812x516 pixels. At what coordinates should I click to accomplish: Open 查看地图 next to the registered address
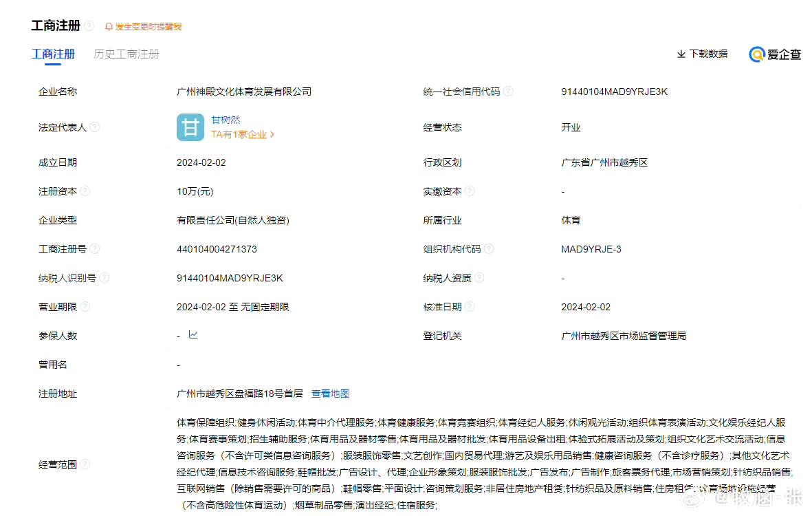point(330,394)
